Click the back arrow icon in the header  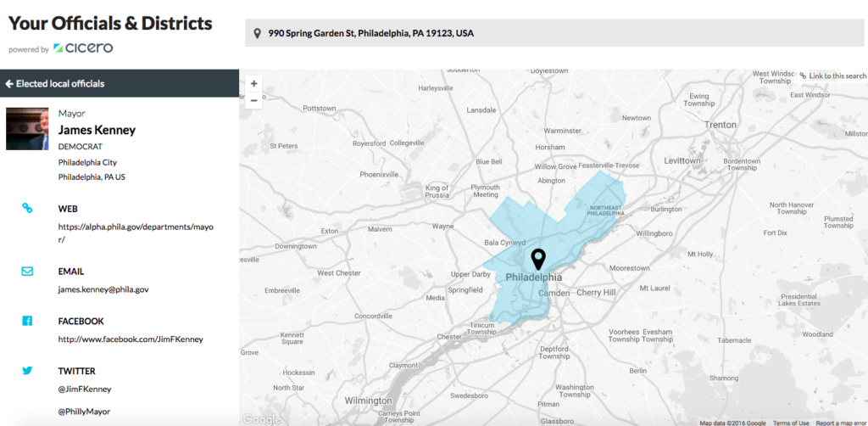click(x=9, y=84)
